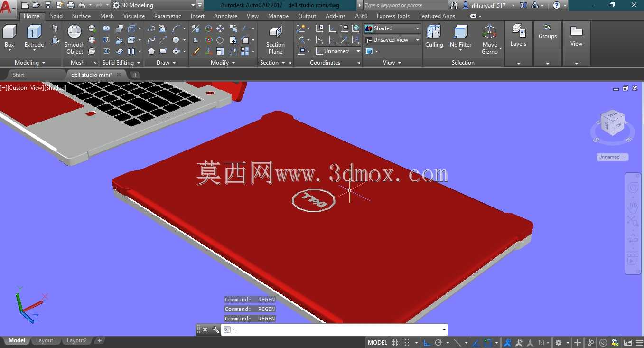Image resolution: width=644 pixels, height=348 pixels.
Task: Click the Unnamed UCS label under ViewCube
Action: click(x=612, y=157)
